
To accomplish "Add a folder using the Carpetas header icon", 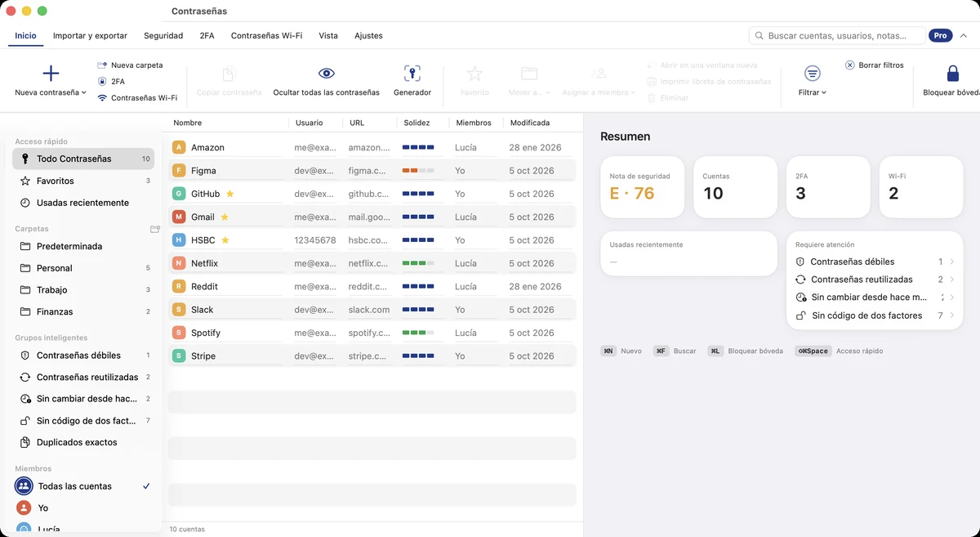I will (154, 229).
